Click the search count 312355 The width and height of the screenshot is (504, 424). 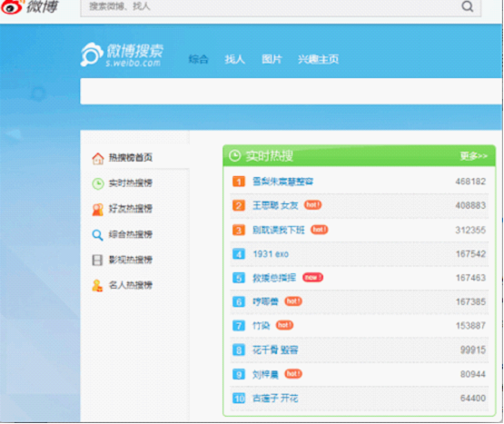(470, 231)
